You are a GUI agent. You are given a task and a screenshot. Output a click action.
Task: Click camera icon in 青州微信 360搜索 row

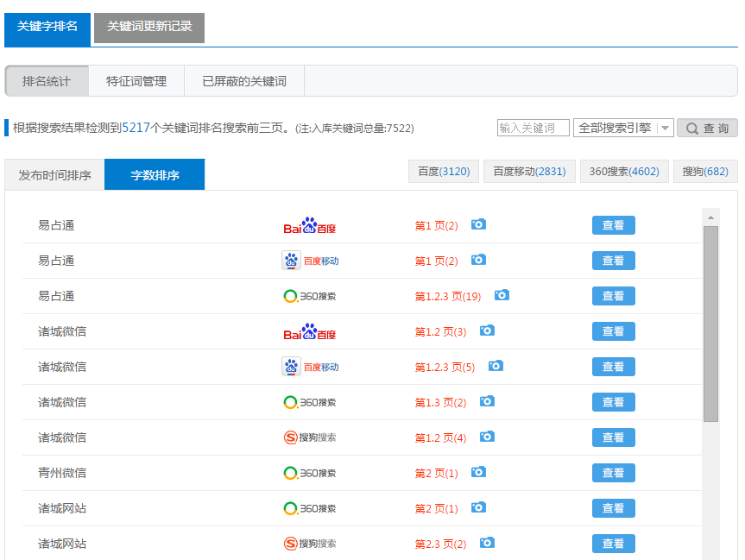(478, 472)
